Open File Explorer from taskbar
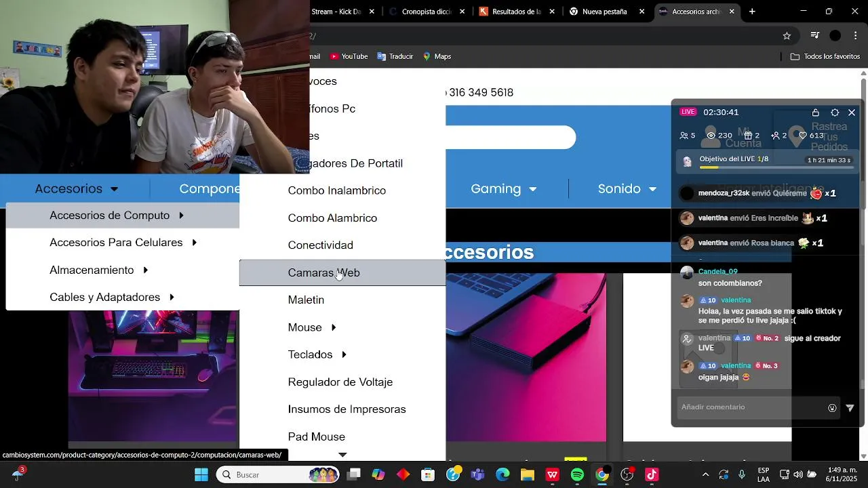The width and height of the screenshot is (868, 488). click(x=527, y=475)
